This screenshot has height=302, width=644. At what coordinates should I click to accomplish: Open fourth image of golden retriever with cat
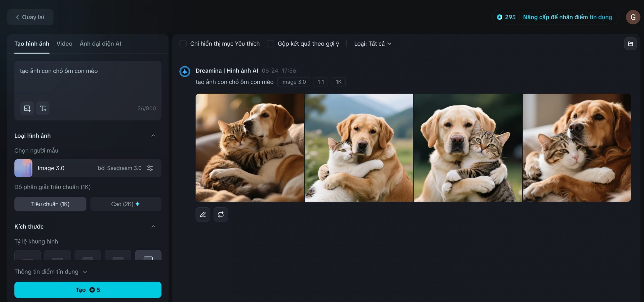(577, 148)
